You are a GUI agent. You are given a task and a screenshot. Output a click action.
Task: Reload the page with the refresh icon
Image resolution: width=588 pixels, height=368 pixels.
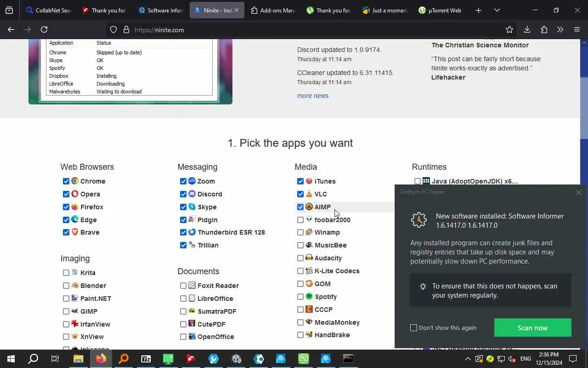(44, 29)
